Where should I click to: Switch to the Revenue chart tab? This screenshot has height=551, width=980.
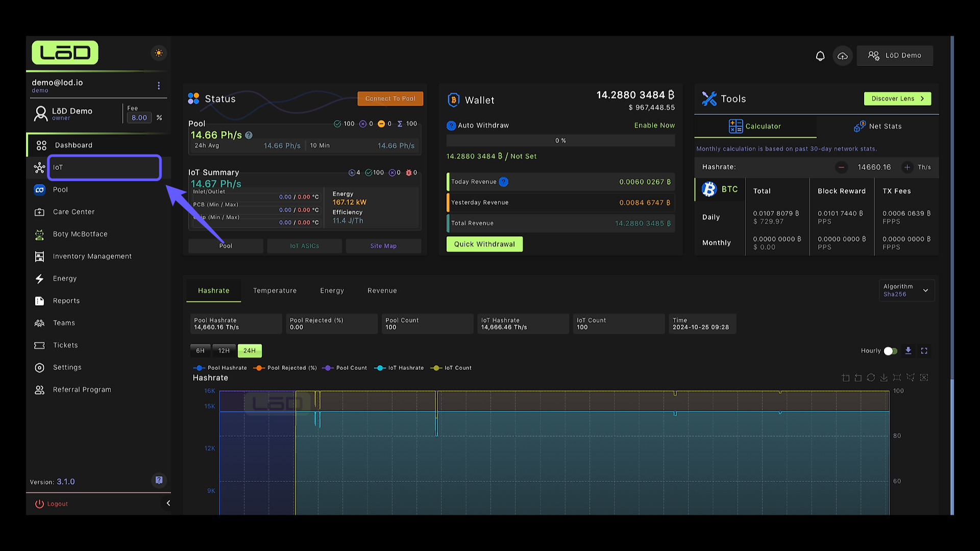click(x=382, y=291)
